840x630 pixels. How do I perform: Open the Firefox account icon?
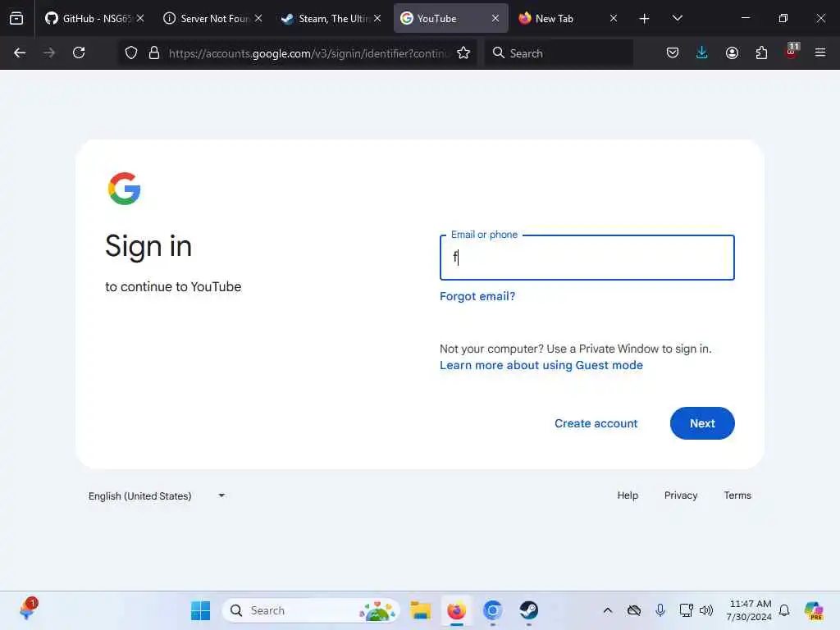point(732,52)
